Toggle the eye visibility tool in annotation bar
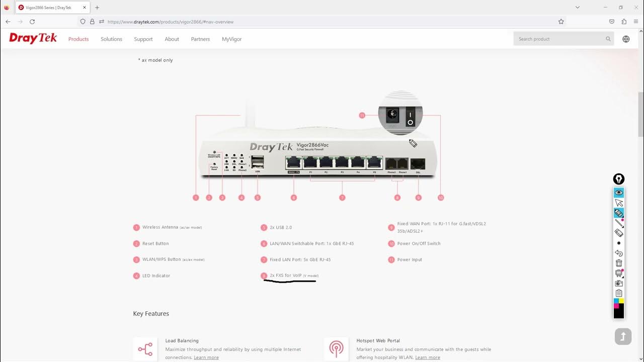 (619, 193)
